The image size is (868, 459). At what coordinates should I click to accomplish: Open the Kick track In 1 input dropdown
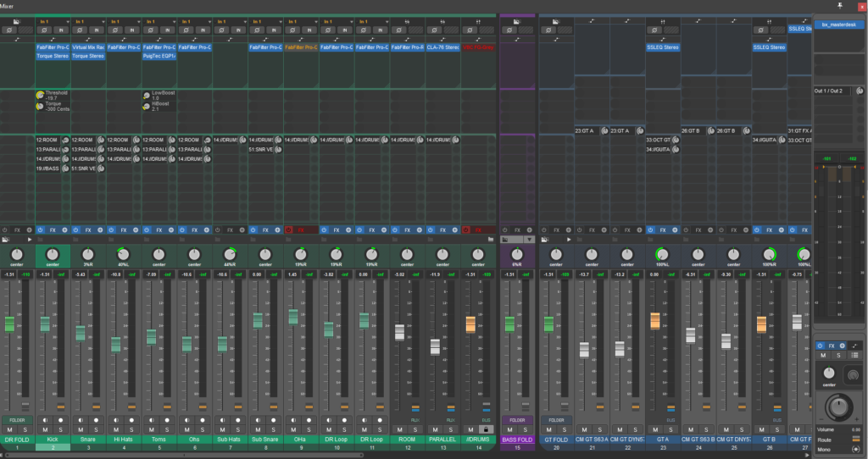pyautogui.click(x=53, y=21)
